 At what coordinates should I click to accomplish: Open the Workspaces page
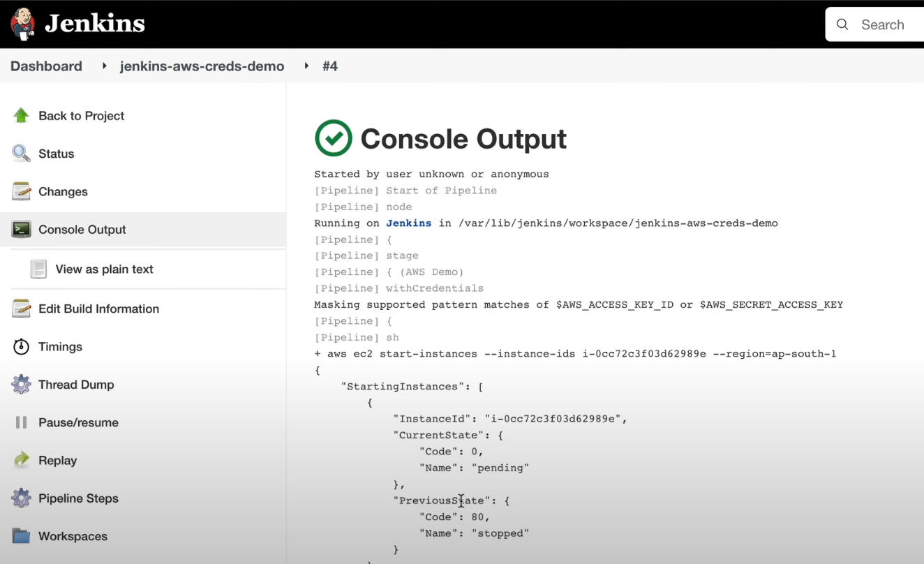click(x=73, y=536)
